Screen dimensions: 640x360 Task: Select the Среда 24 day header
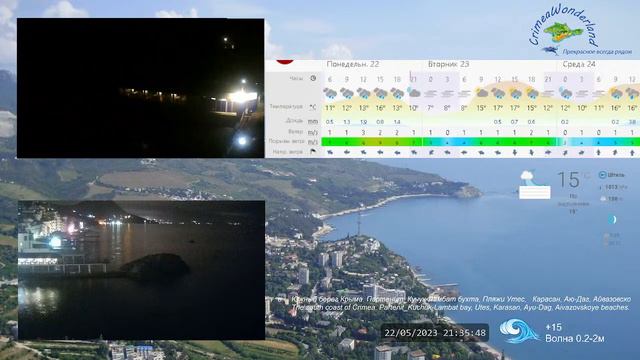point(579,64)
